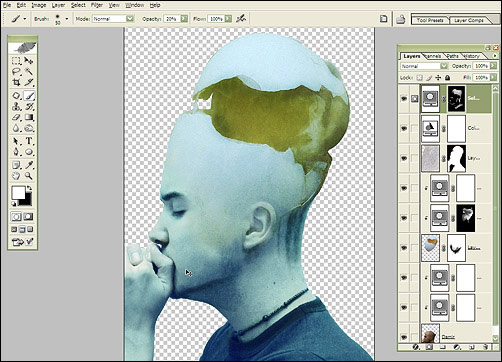The height and width of the screenshot is (362, 502).
Task: Select the Lasso tool
Action: point(16,71)
